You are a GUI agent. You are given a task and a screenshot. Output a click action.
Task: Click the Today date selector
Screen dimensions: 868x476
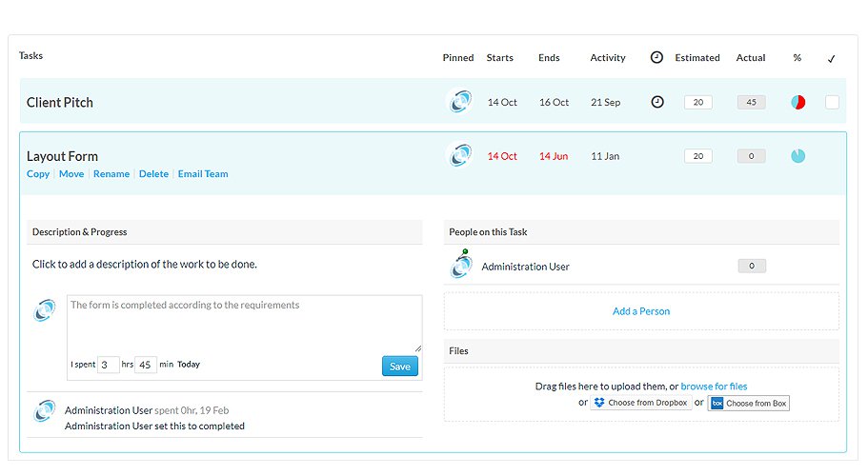(x=189, y=365)
